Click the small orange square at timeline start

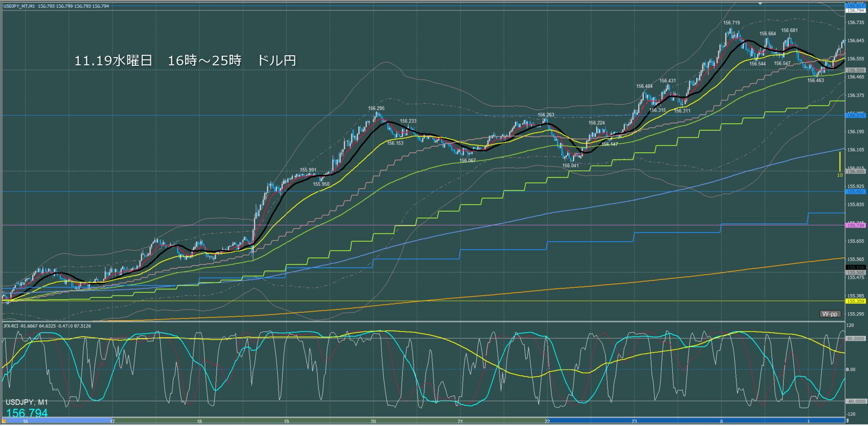pyautogui.click(x=4, y=421)
